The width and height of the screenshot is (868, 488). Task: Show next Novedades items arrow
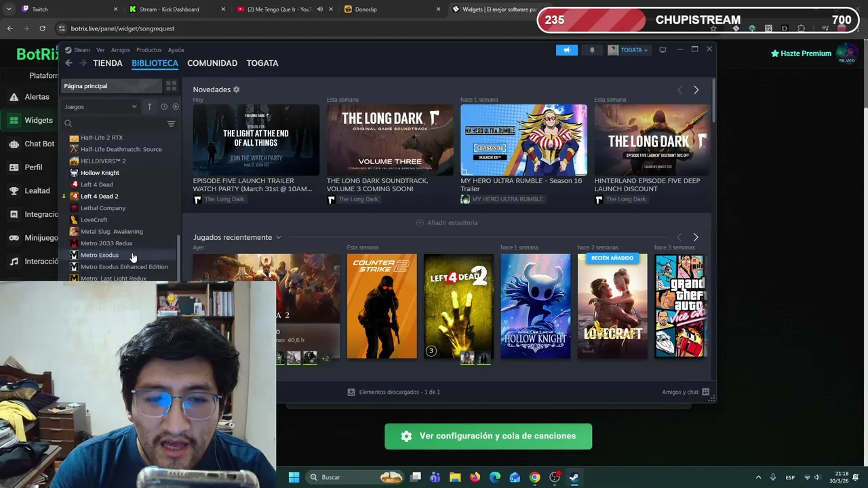tap(696, 89)
